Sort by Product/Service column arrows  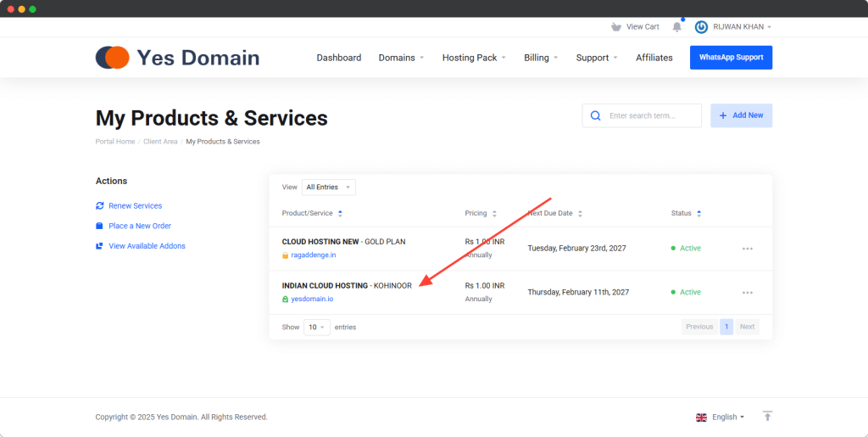340,213
